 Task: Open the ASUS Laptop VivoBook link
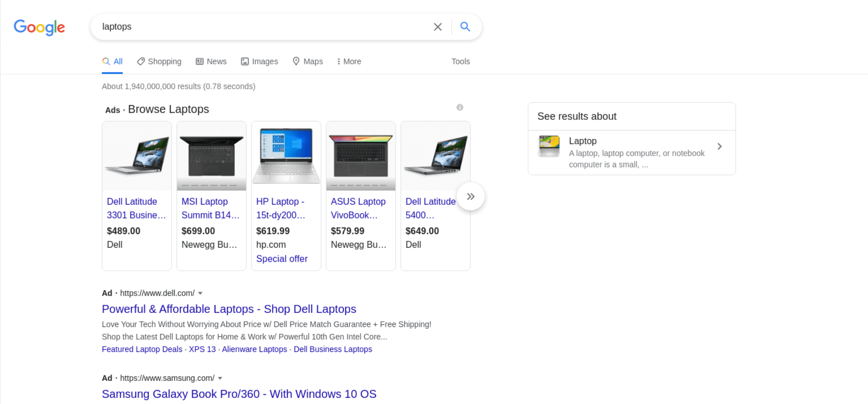coord(358,208)
